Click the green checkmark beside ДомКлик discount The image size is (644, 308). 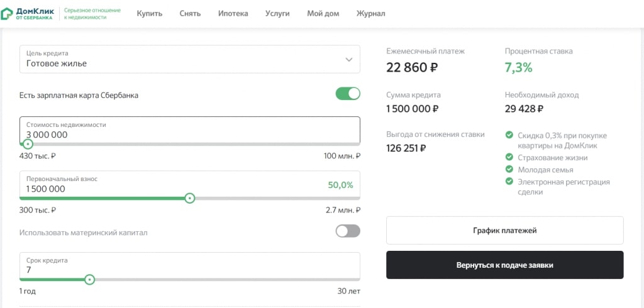pos(509,135)
